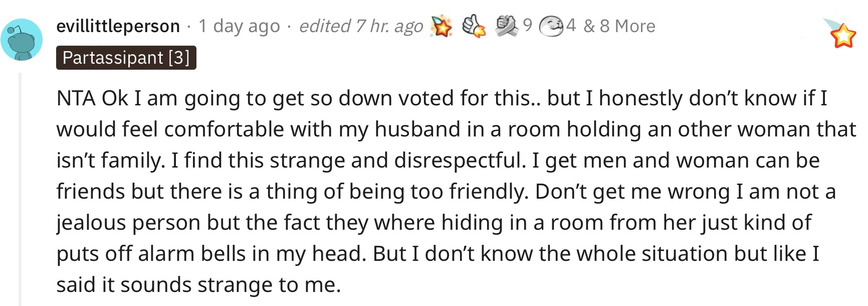Open the "1 day ago" comment permalink
The height and width of the screenshot is (306, 868).
pyautogui.click(x=239, y=26)
